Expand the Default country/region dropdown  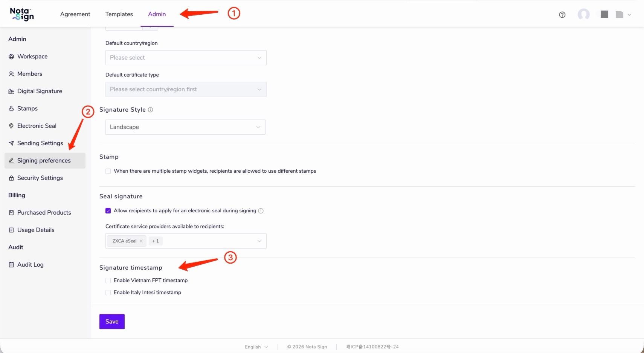(186, 58)
